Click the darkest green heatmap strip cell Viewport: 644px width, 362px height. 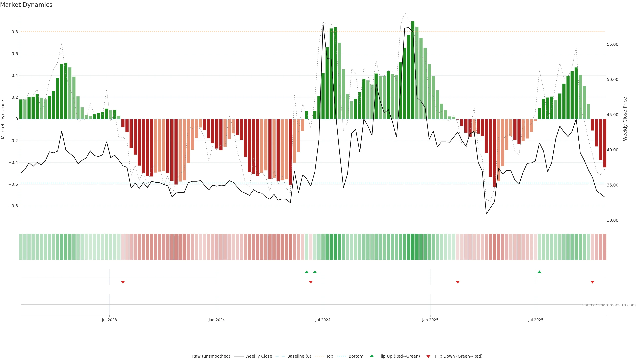(413, 247)
